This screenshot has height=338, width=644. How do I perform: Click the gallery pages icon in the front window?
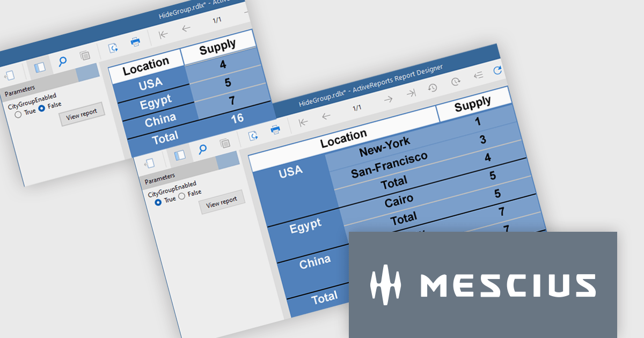click(225, 143)
